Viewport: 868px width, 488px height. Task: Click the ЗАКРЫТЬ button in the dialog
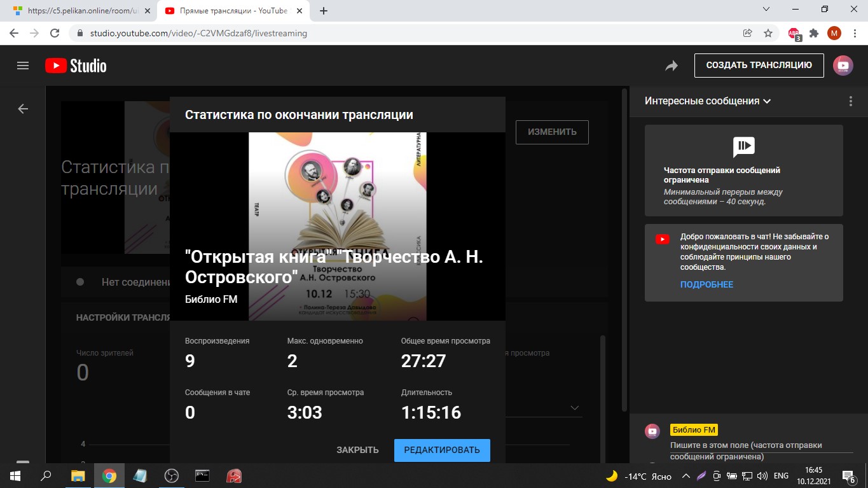pyautogui.click(x=357, y=450)
